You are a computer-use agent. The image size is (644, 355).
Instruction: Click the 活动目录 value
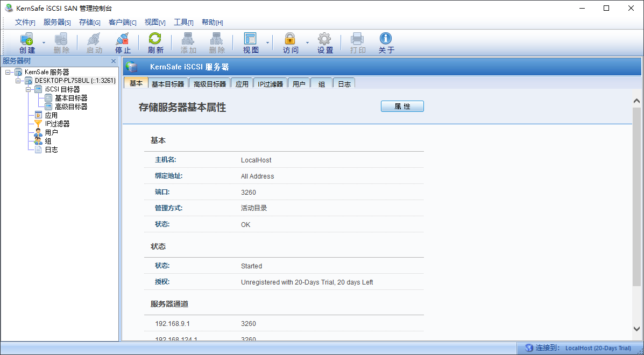tap(254, 208)
